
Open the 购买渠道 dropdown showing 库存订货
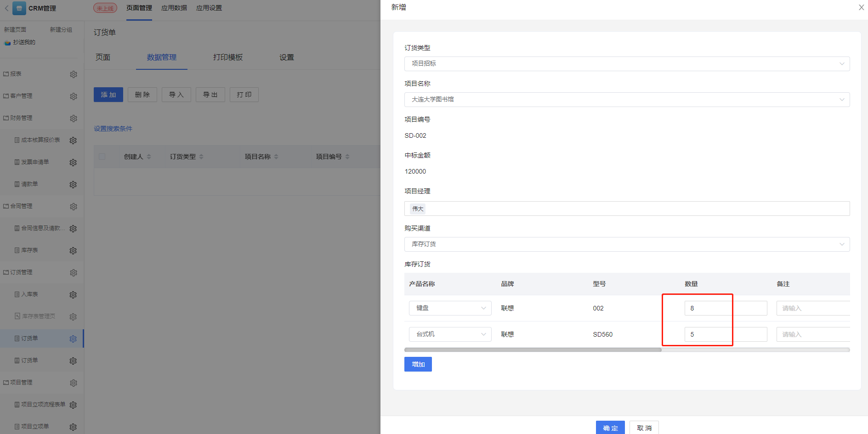[x=627, y=244]
